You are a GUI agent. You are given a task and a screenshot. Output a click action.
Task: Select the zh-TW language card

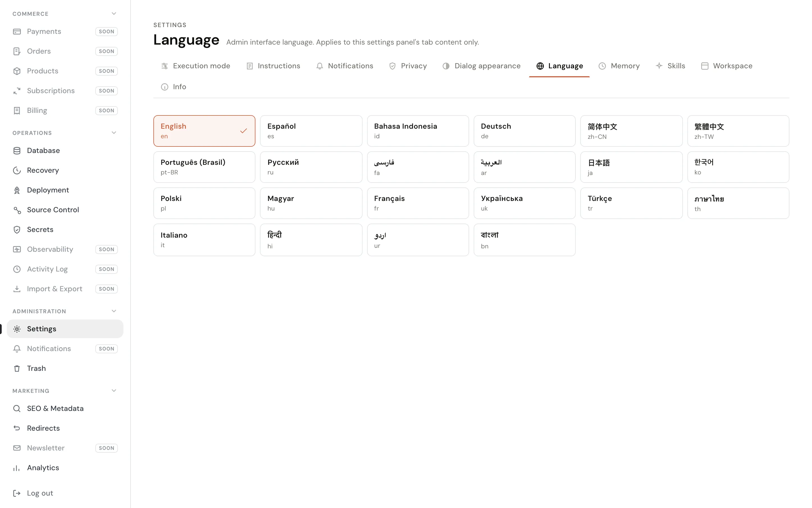[738, 131]
